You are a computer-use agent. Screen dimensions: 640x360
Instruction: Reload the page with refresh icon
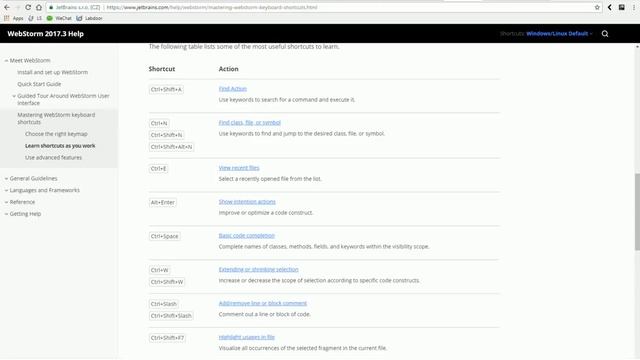[28, 7]
